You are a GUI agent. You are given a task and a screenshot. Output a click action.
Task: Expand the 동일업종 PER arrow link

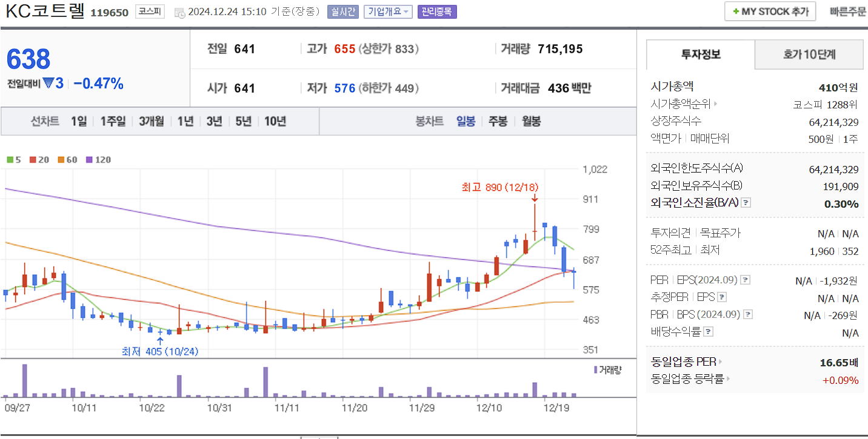tap(720, 362)
